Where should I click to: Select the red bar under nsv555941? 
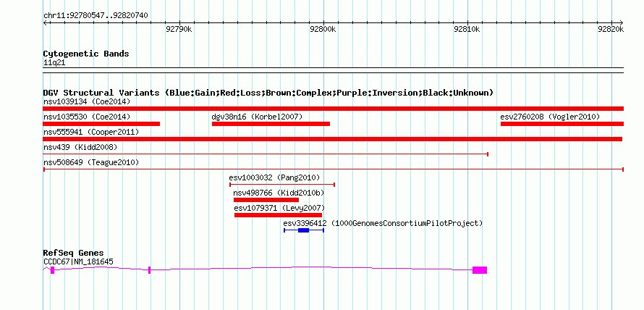point(333,139)
